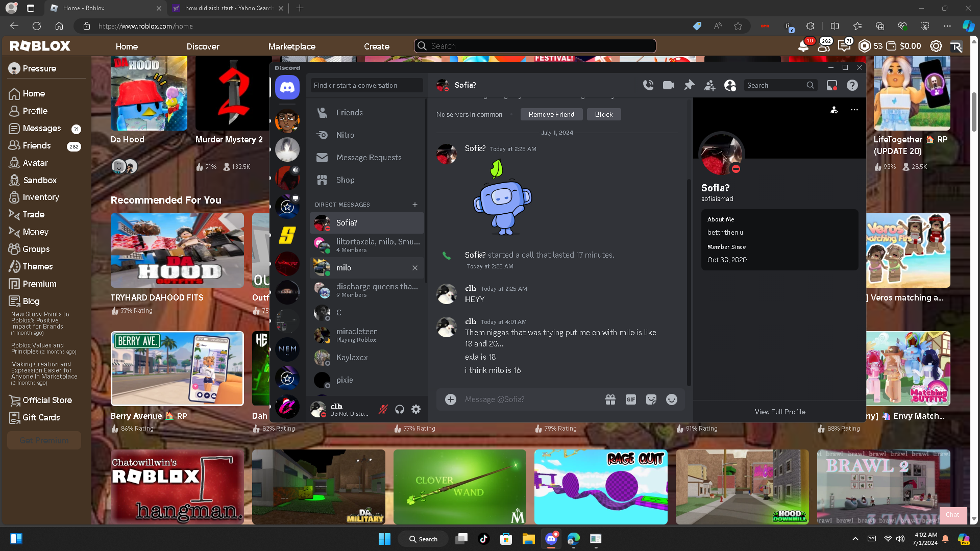
Task: Go to Home tab in Roblox top navigation
Action: pos(127,46)
